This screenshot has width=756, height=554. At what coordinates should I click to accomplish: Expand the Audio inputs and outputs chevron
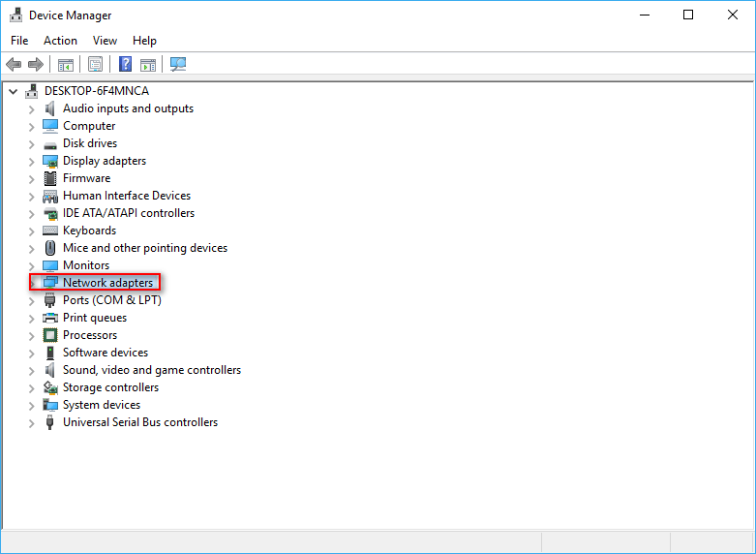point(32,109)
